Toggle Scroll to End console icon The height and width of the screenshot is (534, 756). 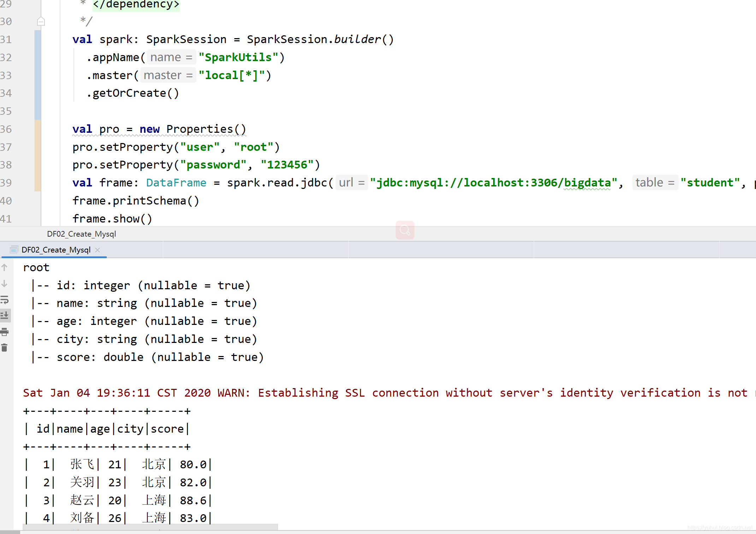click(5, 315)
